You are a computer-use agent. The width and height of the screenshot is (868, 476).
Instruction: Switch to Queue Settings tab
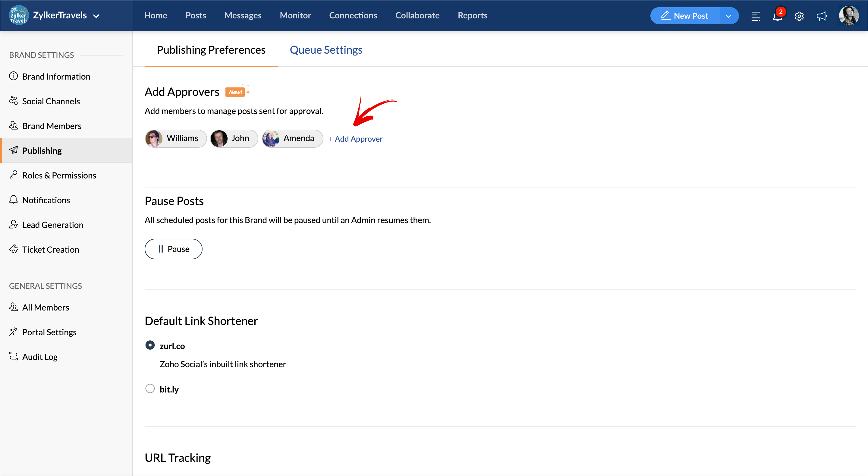[x=326, y=50]
